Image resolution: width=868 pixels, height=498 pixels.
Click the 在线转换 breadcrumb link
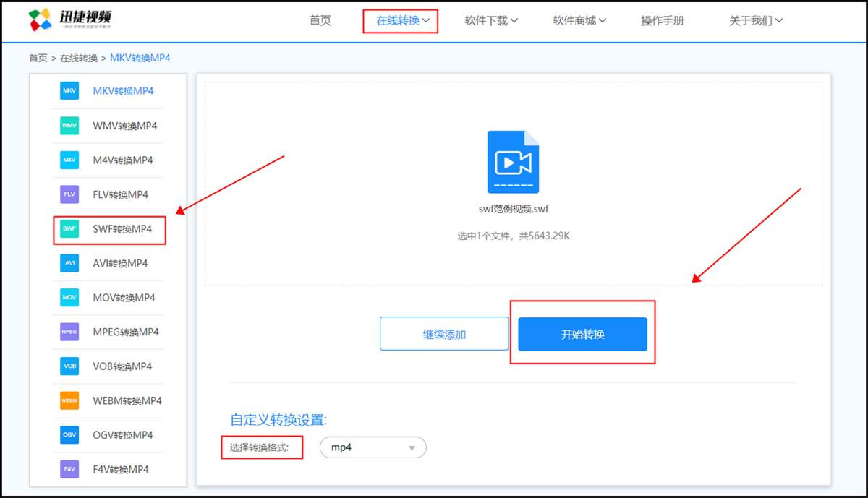(x=80, y=57)
